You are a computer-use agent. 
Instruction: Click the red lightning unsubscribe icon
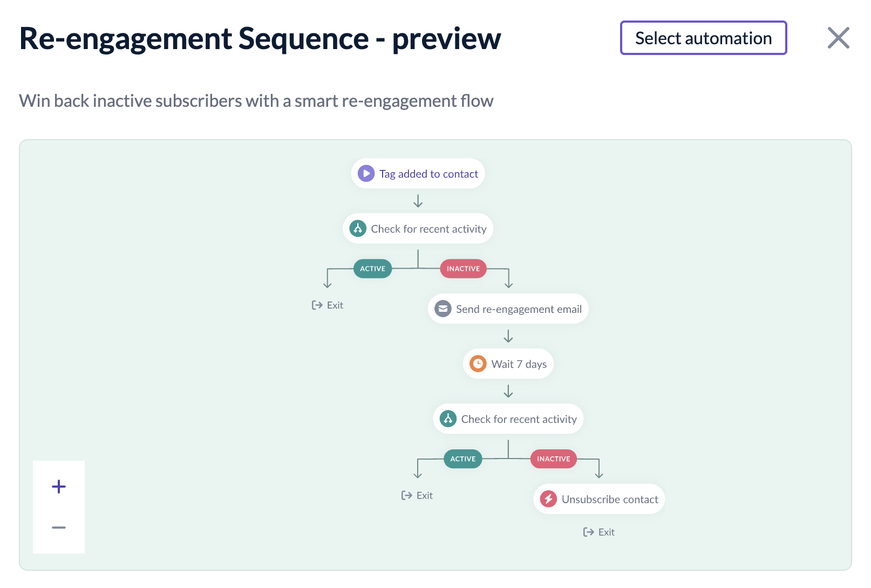[x=548, y=499]
